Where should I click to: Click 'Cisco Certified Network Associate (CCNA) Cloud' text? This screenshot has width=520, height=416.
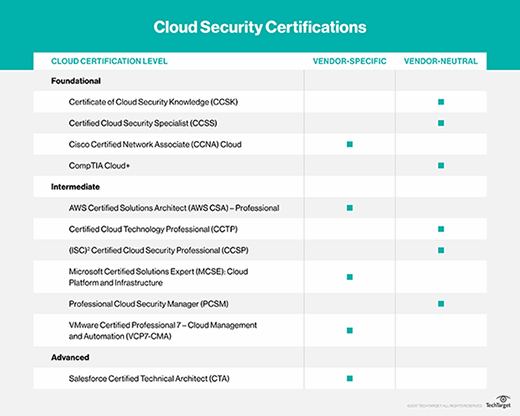[x=155, y=144]
